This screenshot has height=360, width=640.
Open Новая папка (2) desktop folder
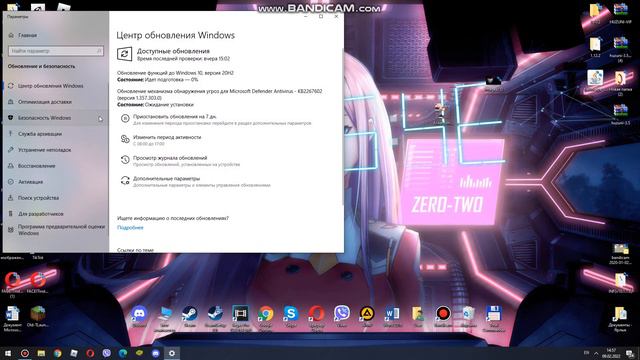pos(620,82)
